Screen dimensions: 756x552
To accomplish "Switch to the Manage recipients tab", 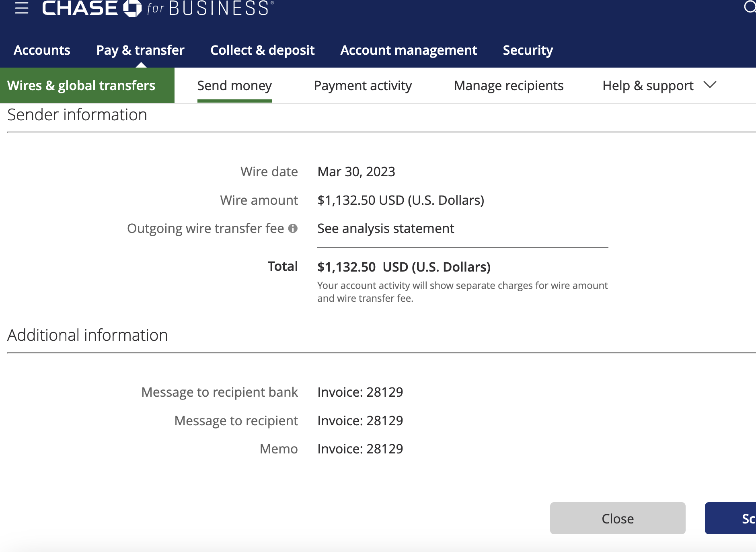I will point(509,86).
